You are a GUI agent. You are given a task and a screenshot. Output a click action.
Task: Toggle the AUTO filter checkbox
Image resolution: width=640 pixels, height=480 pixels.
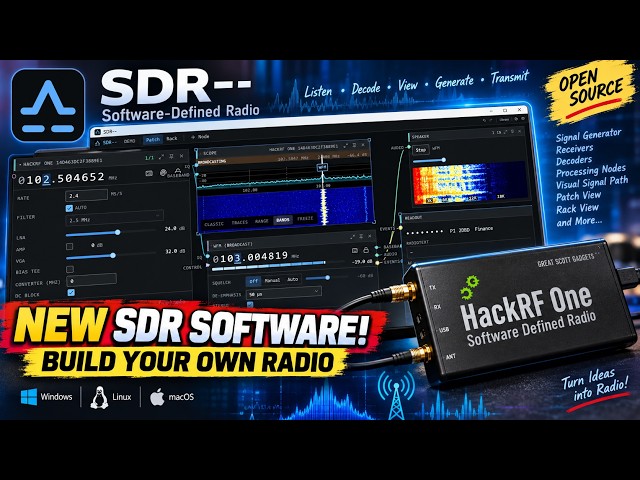(69, 208)
